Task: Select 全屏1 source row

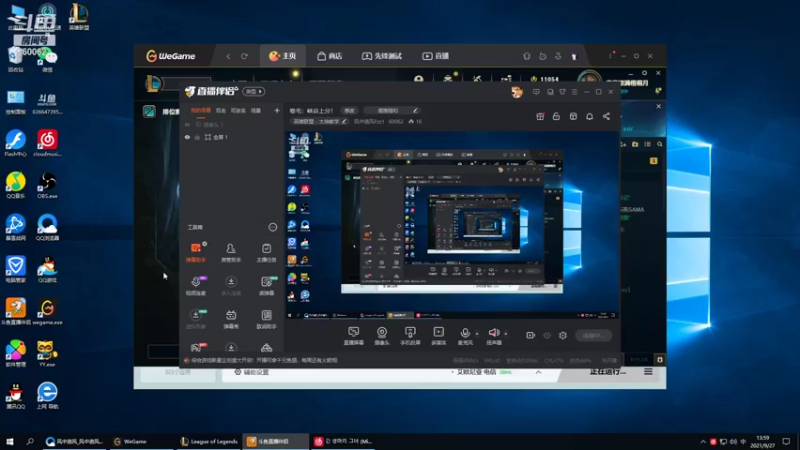Action: [x=233, y=137]
